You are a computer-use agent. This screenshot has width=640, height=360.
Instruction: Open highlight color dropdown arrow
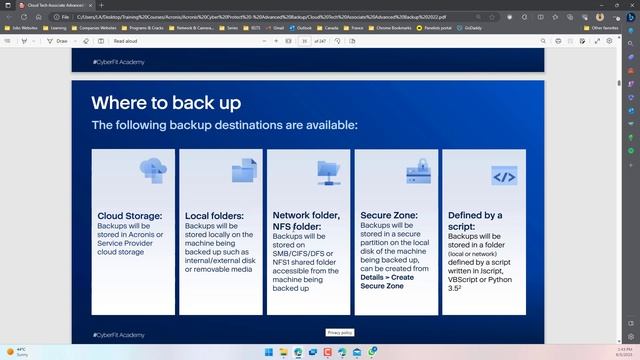pyautogui.click(x=33, y=41)
